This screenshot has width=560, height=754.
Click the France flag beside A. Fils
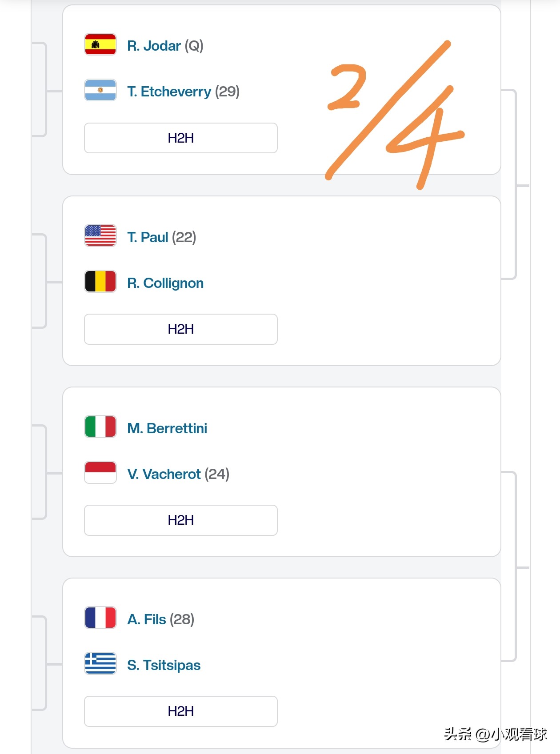tap(100, 618)
